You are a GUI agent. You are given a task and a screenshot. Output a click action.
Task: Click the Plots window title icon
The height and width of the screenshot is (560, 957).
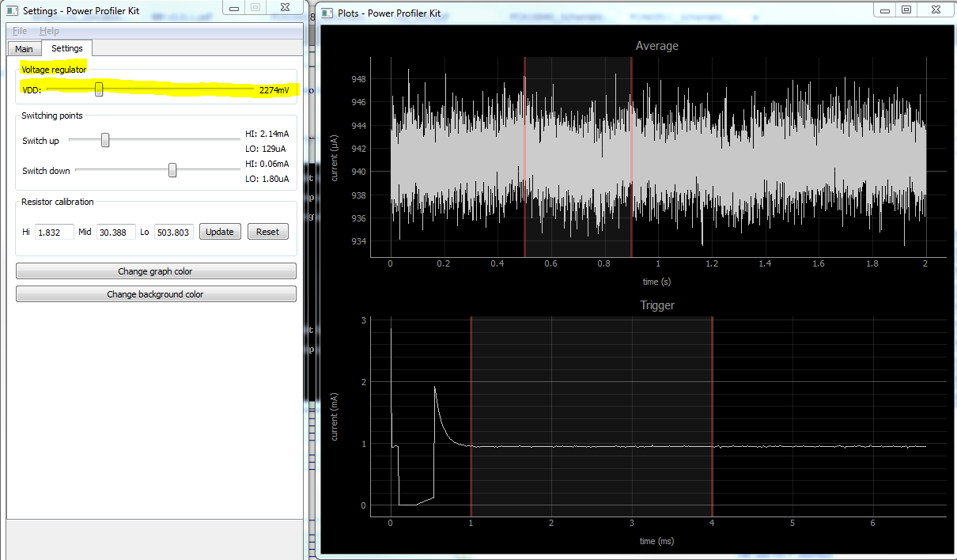(x=327, y=13)
